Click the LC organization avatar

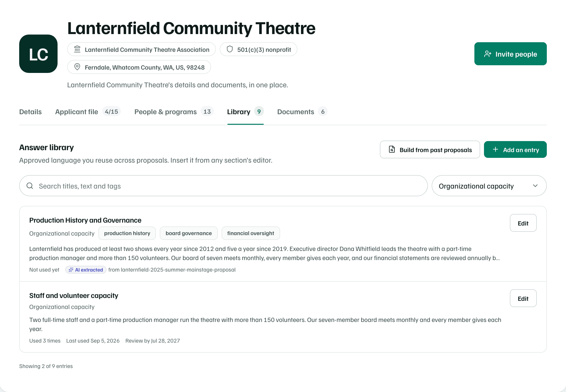point(38,54)
